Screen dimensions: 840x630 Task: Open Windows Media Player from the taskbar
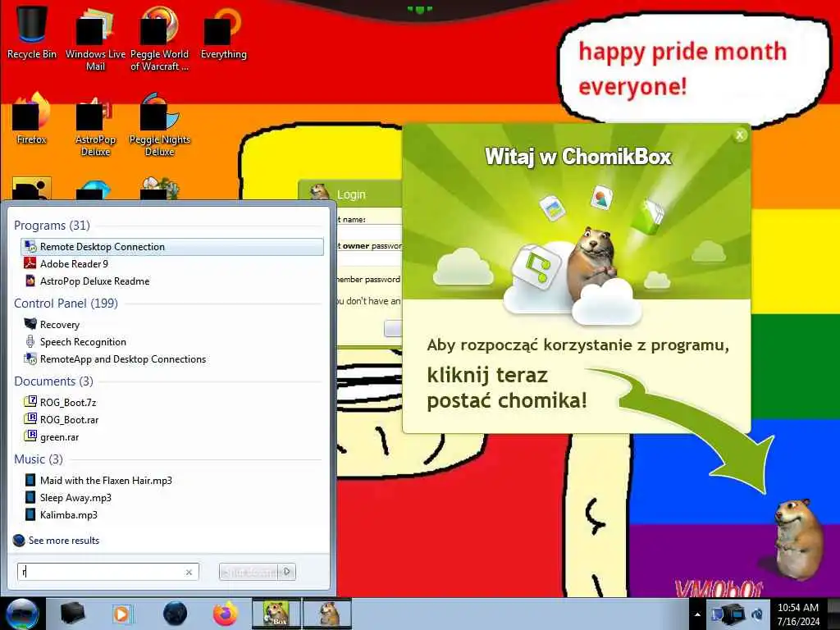pos(121,614)
